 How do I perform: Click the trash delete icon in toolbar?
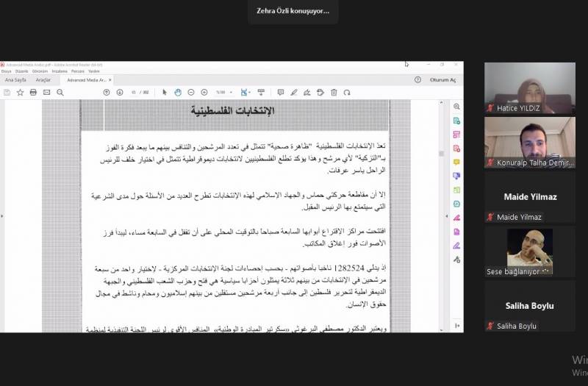click(x=334, y=92)
